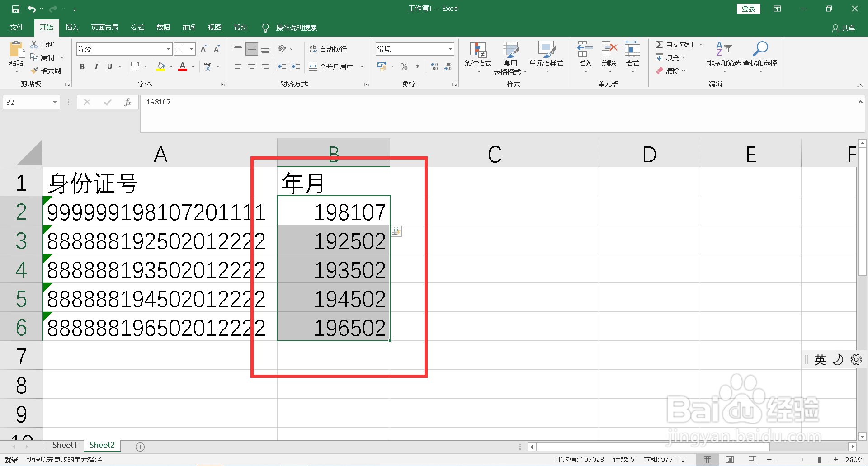Click the comma style icon
The image size is (868, 466).
coord(417,66)
